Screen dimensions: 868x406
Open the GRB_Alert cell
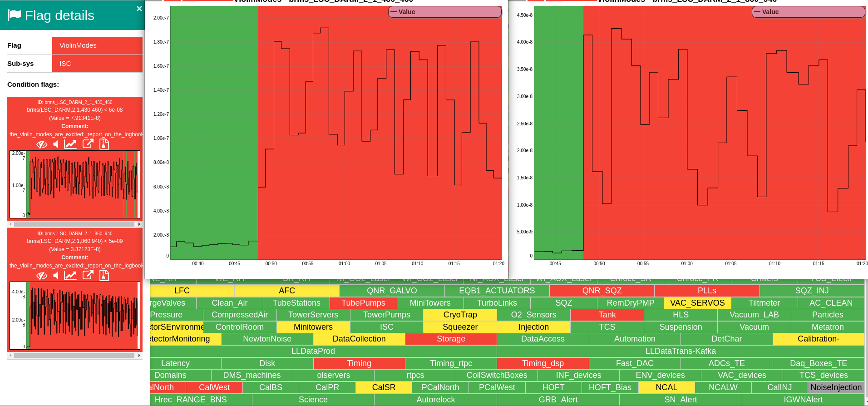(x=558, y=400)
